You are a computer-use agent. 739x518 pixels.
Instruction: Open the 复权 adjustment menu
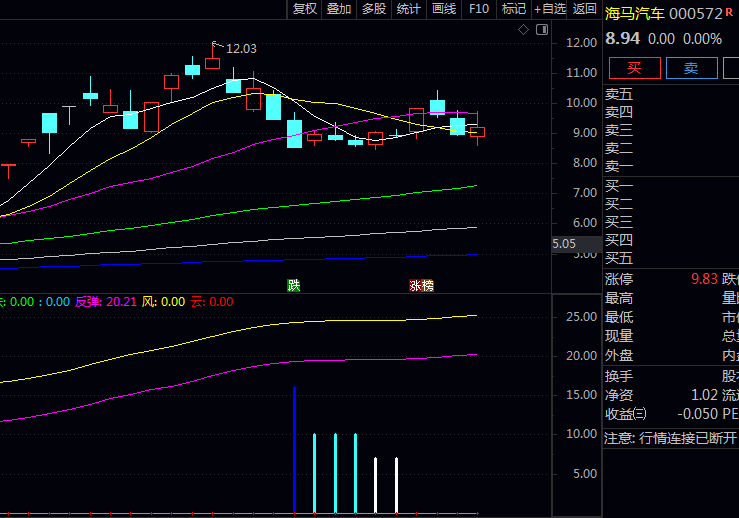tap(304, 9)
